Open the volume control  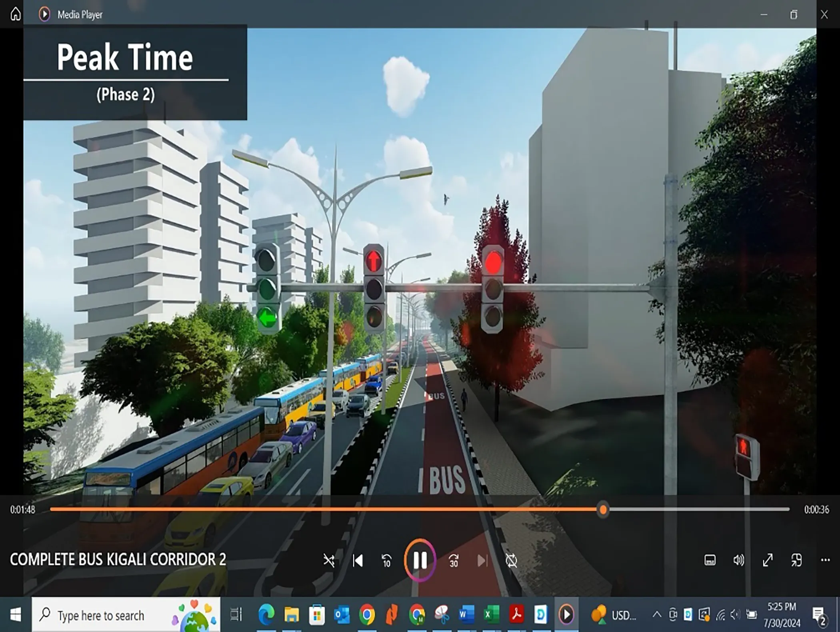[738, 560]
